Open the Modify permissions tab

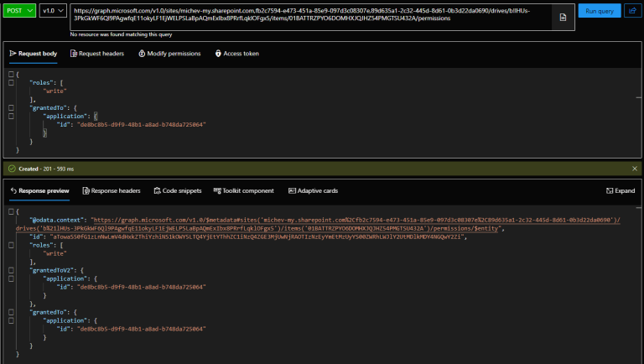click(169, 54)
